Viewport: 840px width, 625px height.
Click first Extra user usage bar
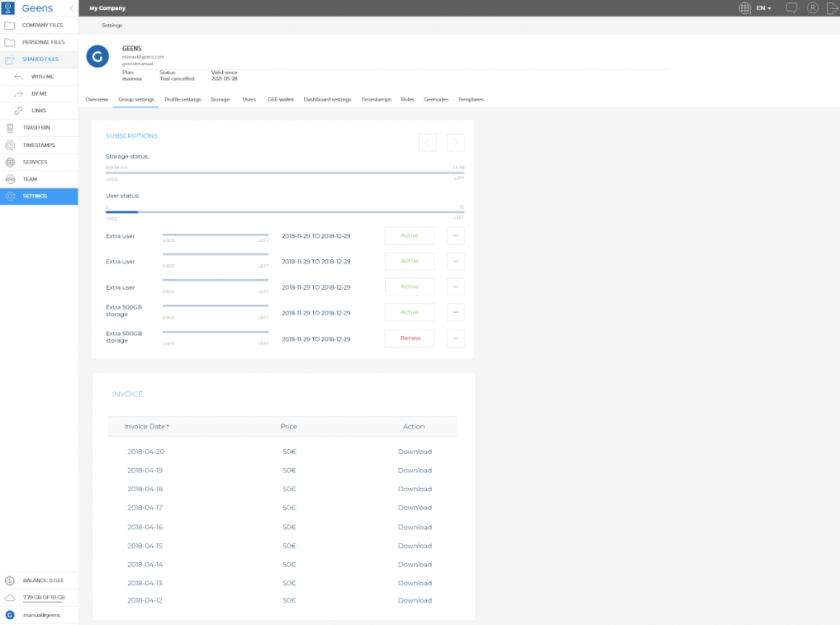[x=216, y=234]
